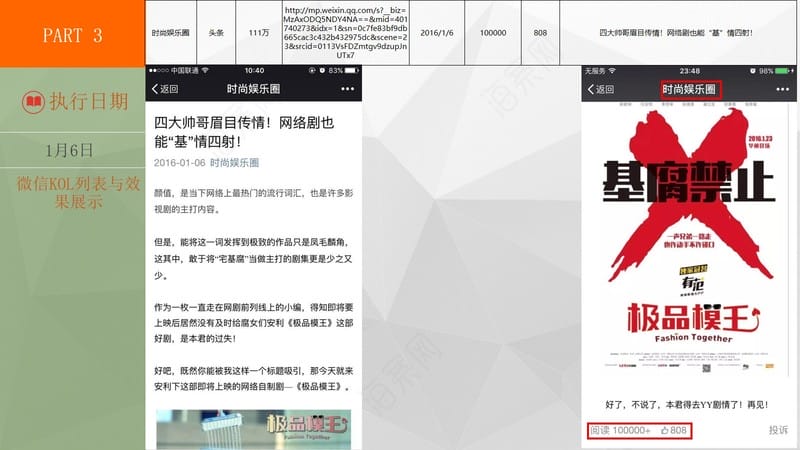Click the mp.weixin.qq.com URL cell in table
Viewport: 800px width, 450px height.
tap(345, 33)
